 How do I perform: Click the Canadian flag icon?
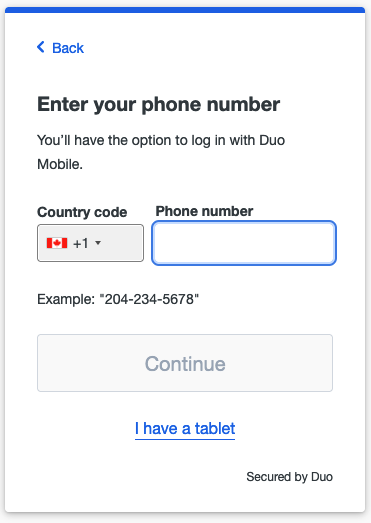tap(57, 243)
